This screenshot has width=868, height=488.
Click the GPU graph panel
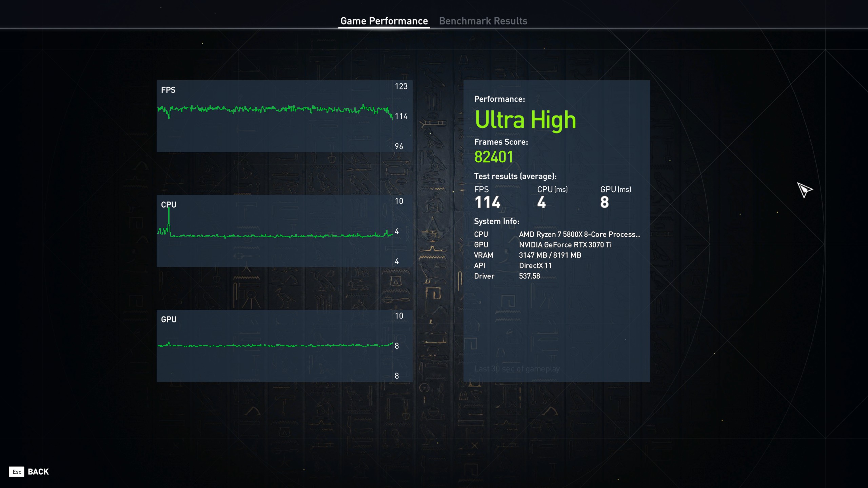275,346
